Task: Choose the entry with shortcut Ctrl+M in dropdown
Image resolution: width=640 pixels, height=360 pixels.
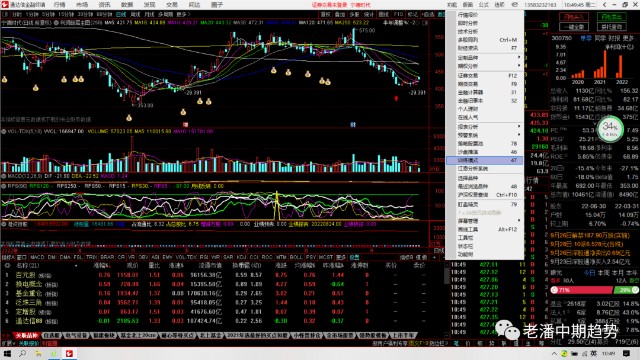Action: coord(485,40)
